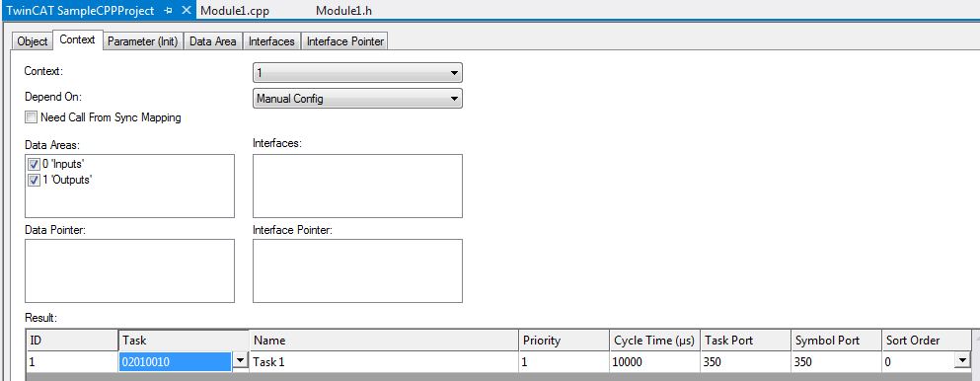Click the Cycle Time (µs) column header

[655, 341]
